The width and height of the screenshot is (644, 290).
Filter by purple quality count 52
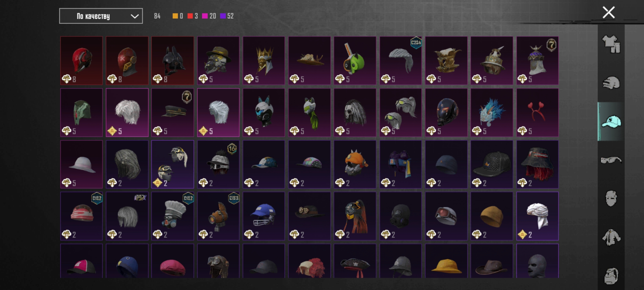[x=227, y=16]
